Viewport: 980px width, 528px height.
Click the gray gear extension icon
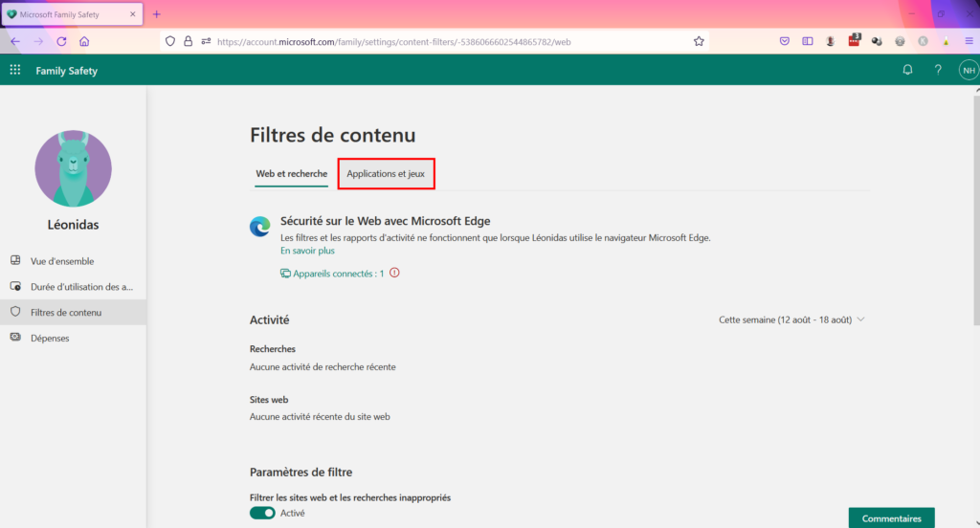coord(900,41)
